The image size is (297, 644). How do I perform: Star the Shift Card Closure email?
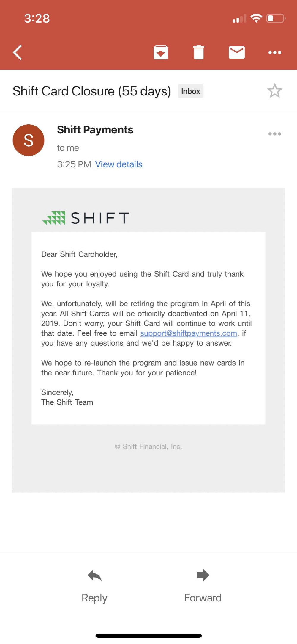(275, 91)
